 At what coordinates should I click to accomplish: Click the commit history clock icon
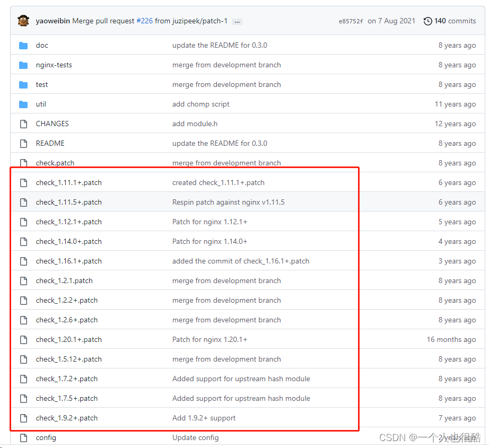(427, 21)
